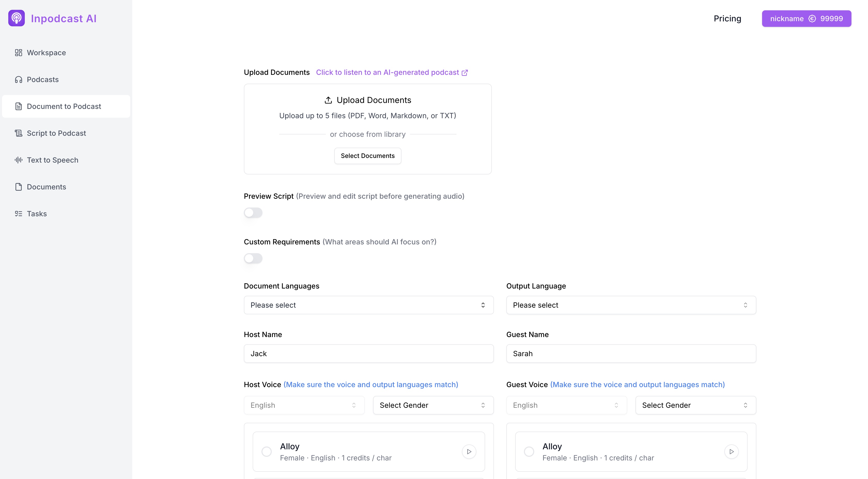Click the Inpodcast AI podcast logo icon
This screenshot has width=868, height=479.
pos(17,18)
